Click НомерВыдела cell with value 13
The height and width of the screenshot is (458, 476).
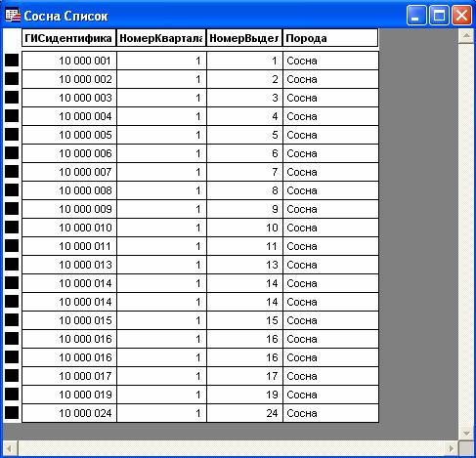point(244,265)
